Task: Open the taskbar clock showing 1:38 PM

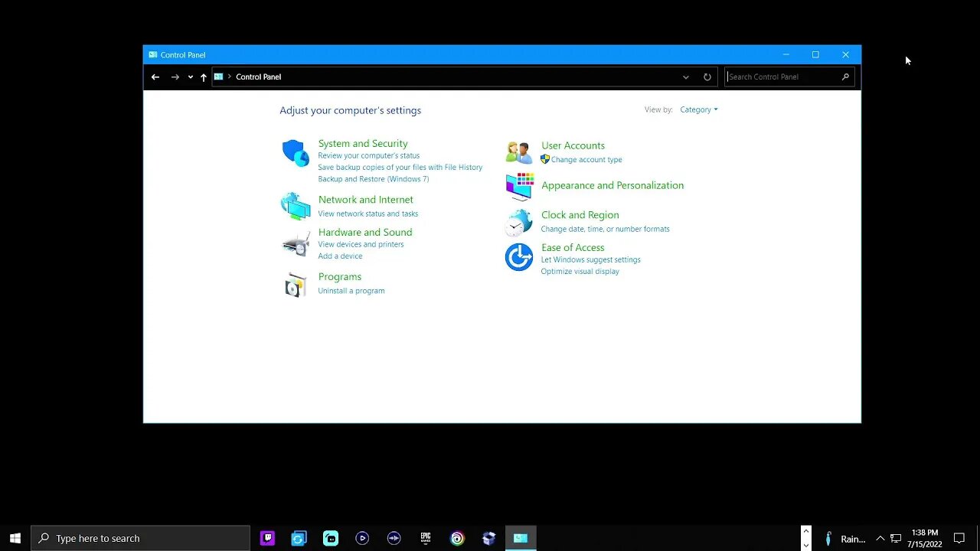Action: pyautogui.click(x=925, y=538)
